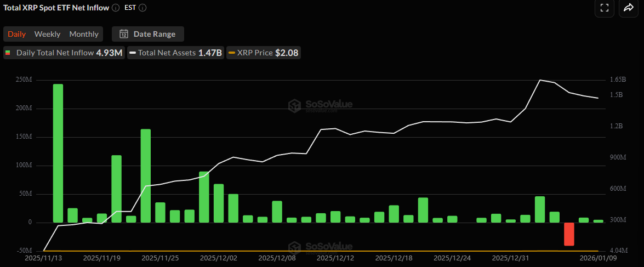Screen dimensions: 644x267
Task: Click the second-tallest green inflow bar
Action: click(146, 175)
